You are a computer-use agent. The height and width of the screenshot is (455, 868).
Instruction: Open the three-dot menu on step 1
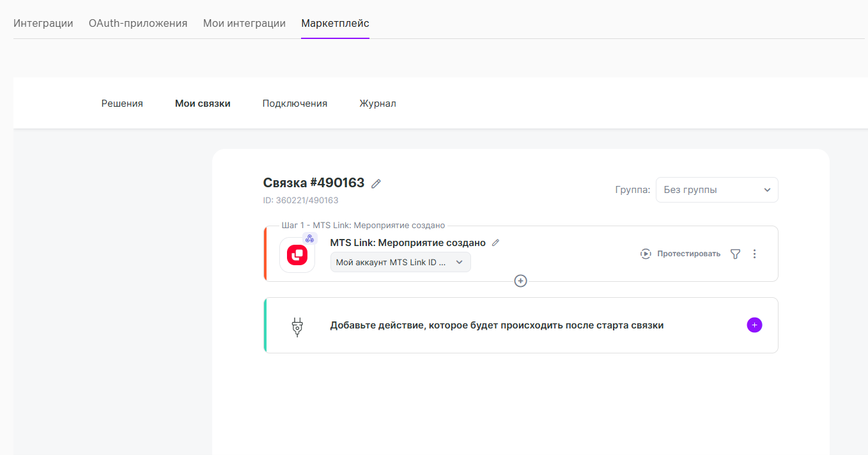tap(754, 254)
